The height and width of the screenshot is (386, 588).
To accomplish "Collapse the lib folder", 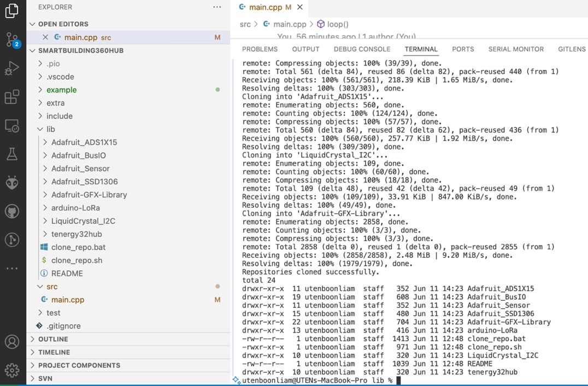I will [x=128, y=129].
